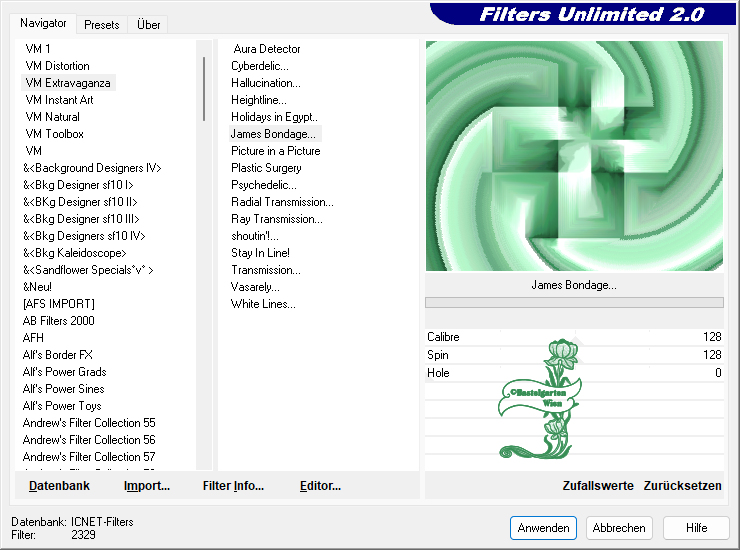Open the Presets tab

coord(101,25)
